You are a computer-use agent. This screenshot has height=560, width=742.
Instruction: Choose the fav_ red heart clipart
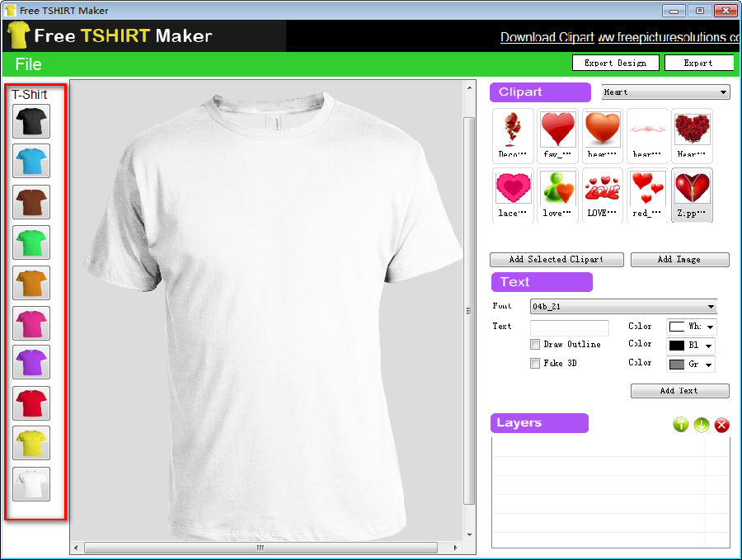[x=557, y=135]
